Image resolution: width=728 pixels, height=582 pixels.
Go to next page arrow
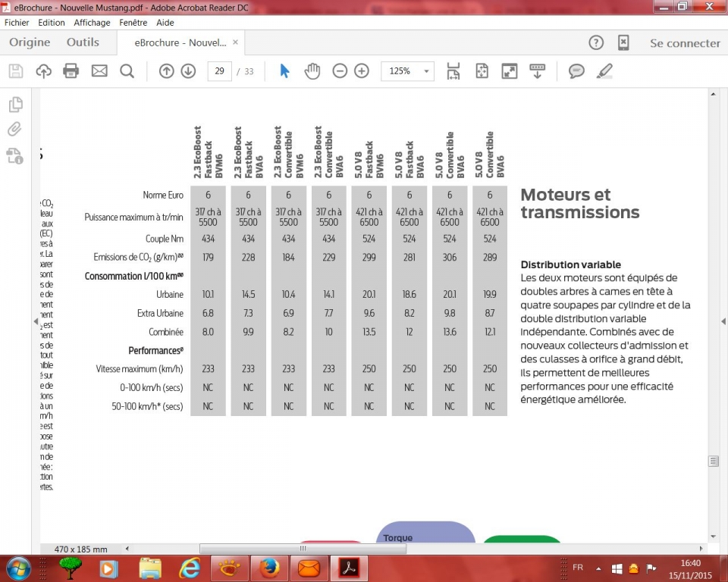188,71
